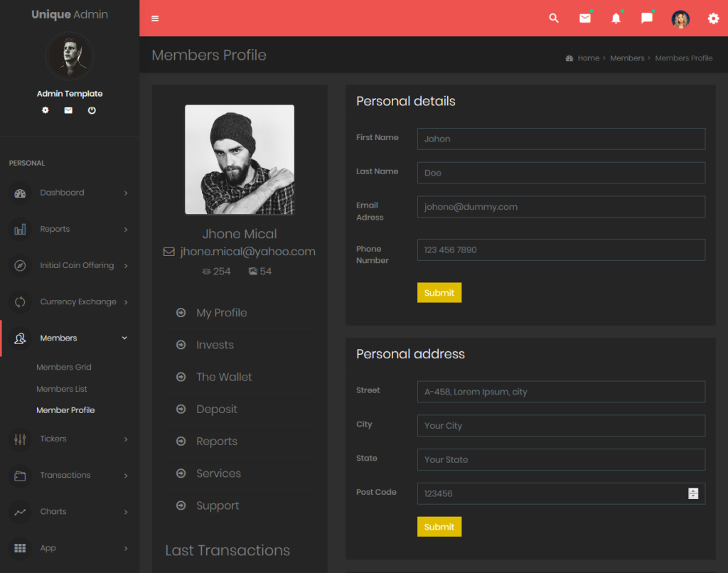Click the envelope icon below Admin Template
728x573 pixels.
click(68, 110)
